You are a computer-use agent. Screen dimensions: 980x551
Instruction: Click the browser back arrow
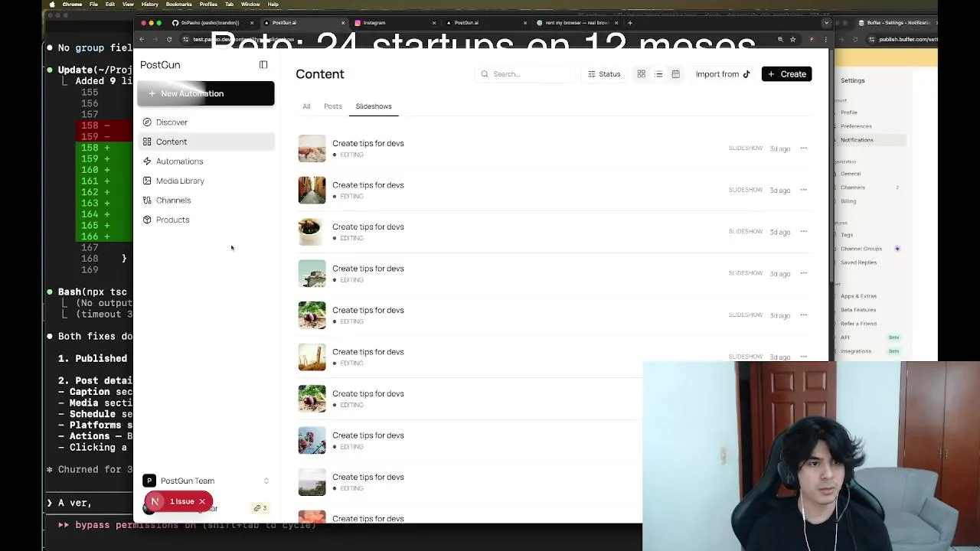[142, 39]
